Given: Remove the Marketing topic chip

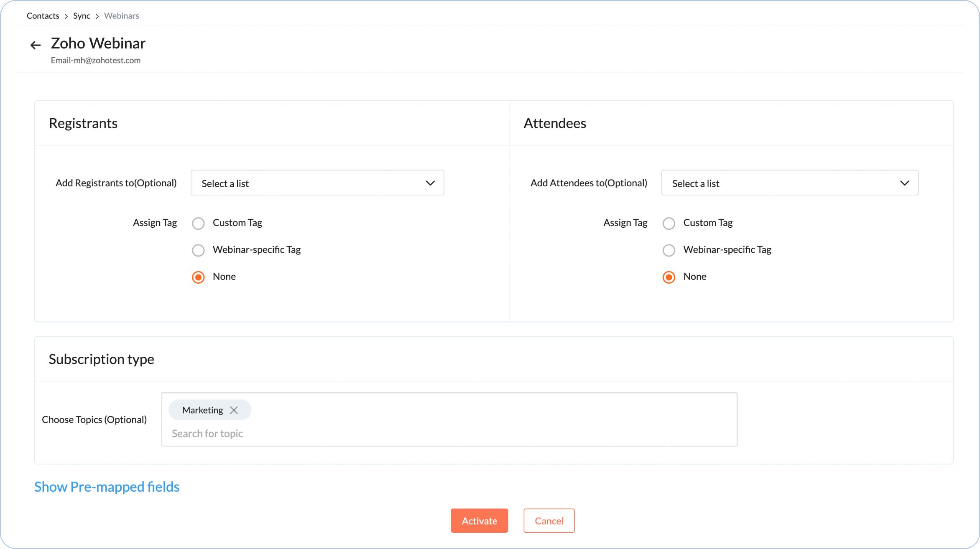Looking at the screenshot, I should (234, 410).
